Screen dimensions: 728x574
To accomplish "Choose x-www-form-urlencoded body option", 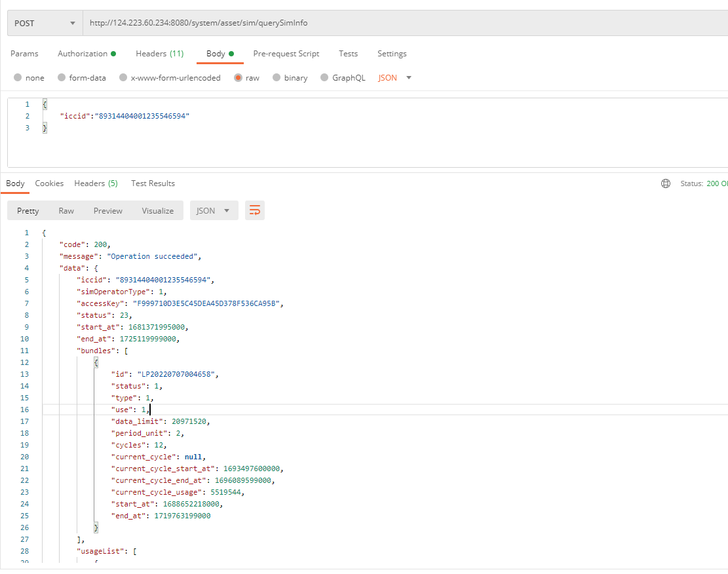I will pos(123,77).
